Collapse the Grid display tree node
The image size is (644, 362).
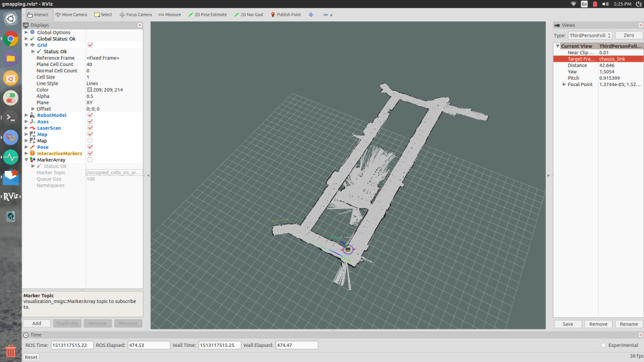coord(26,45)
